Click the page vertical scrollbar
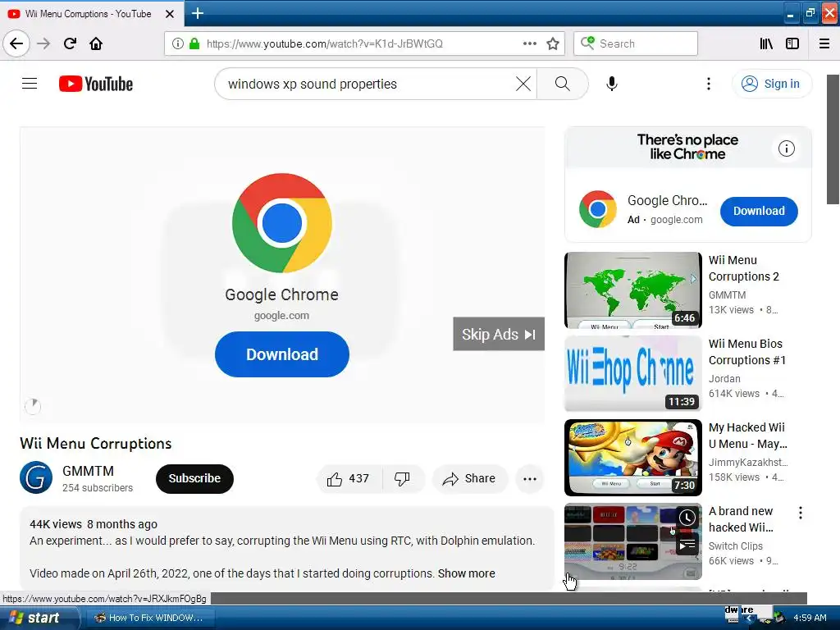Screen dimensions: 840x630 pos(833,139)
